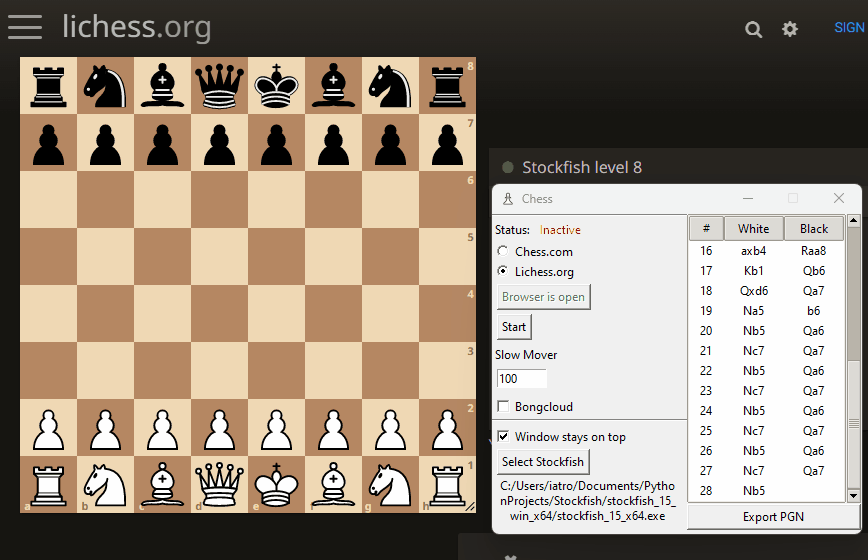Click the Black column header
Viewport: 868px width, 560px height.
(x=814, y=229)
